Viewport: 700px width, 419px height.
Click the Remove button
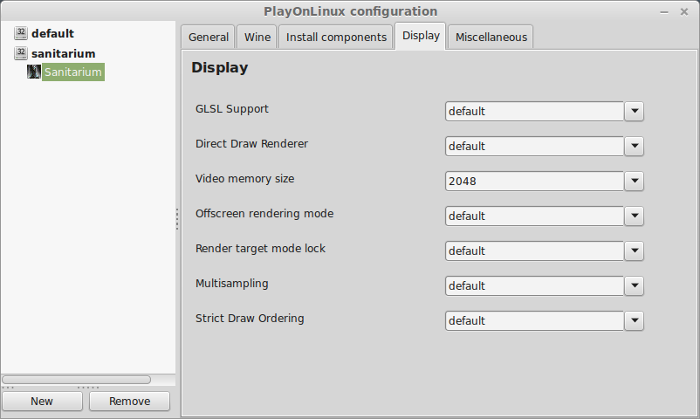[129, 401]
